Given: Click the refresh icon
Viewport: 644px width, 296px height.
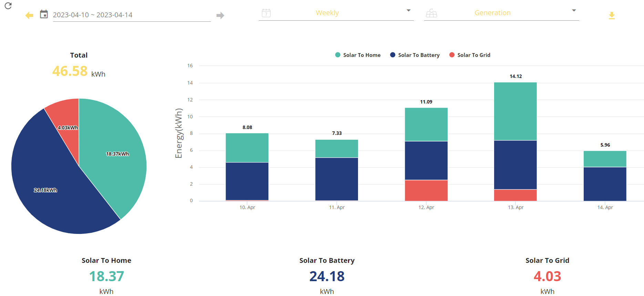Looking at the screenshot, I should (8, 6).
